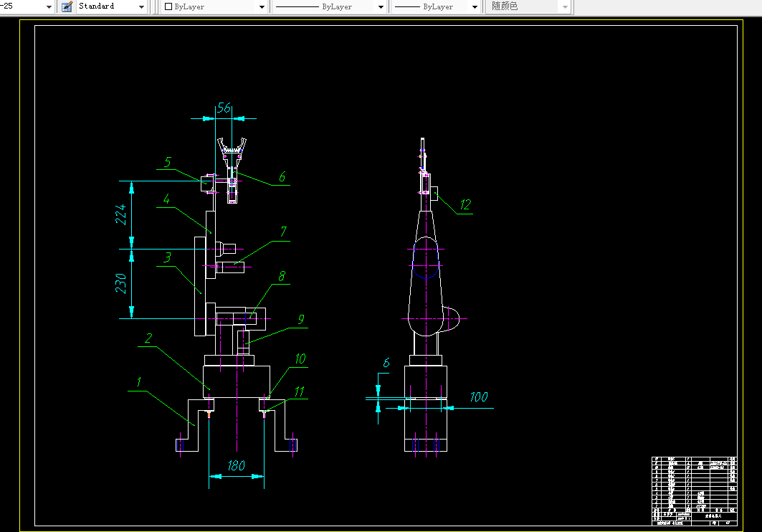Open the -25 dropdown list
Viewport: 762px width, 532px height.
49,6
